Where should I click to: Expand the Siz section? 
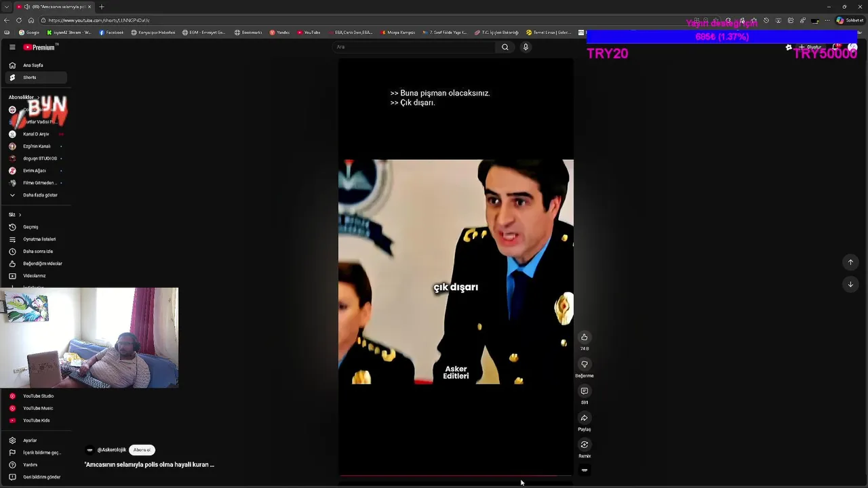pos(14,215)
